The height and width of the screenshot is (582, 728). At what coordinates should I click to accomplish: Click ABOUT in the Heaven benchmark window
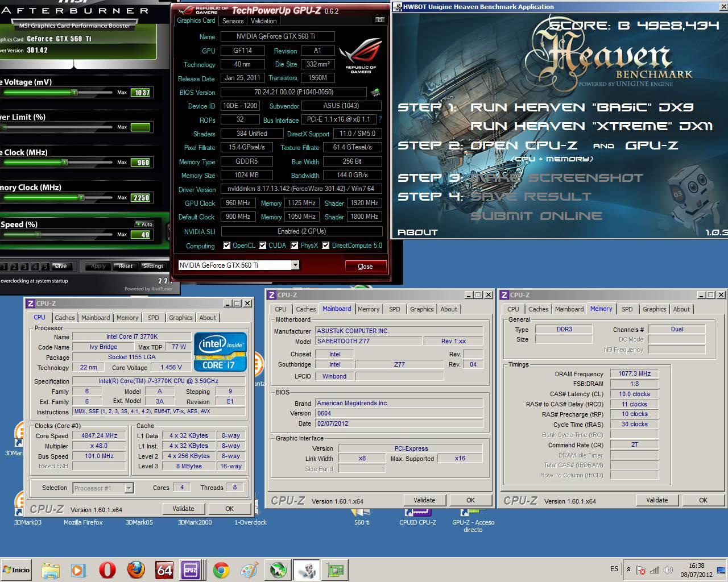click(417, 232)
